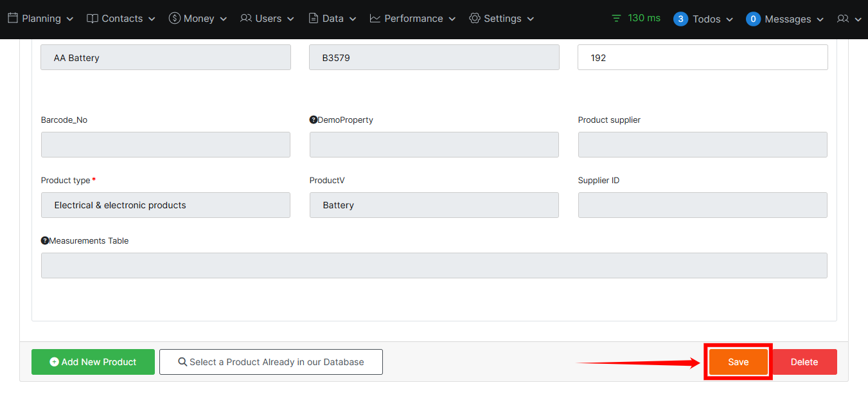Click Add New Product button
This screenshot has height=405, width=868.
point(93,362)
